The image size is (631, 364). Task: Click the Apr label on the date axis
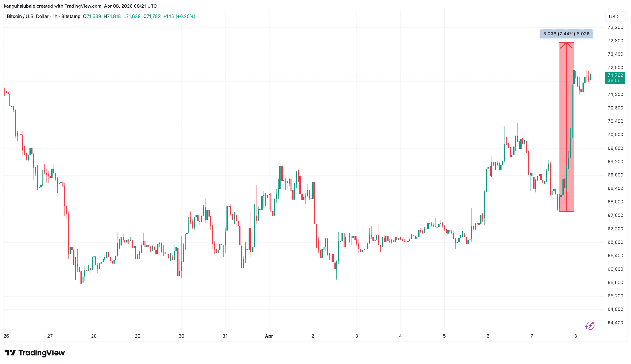coord(269,336)
